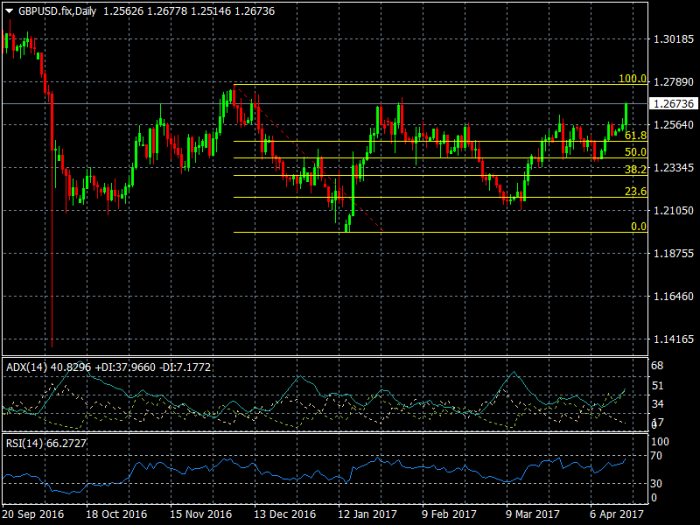Click the RSI scale value 100
Viewport: 700px width, 525px height.
[x=660, y=442]
